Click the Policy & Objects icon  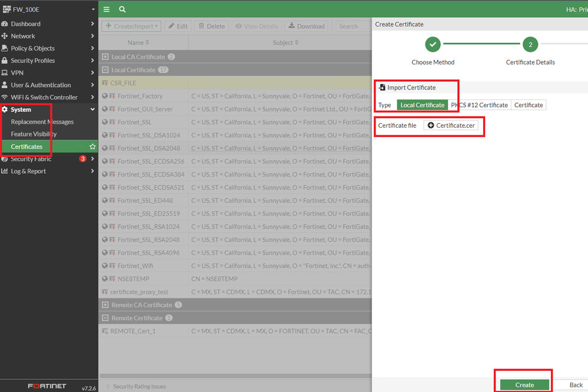5,48
